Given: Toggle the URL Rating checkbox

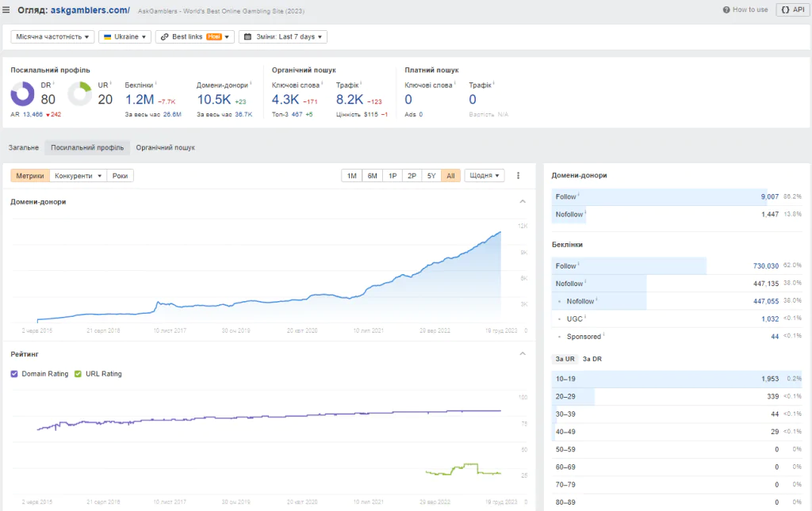Looking at the screenshot, I should [79, 374].
